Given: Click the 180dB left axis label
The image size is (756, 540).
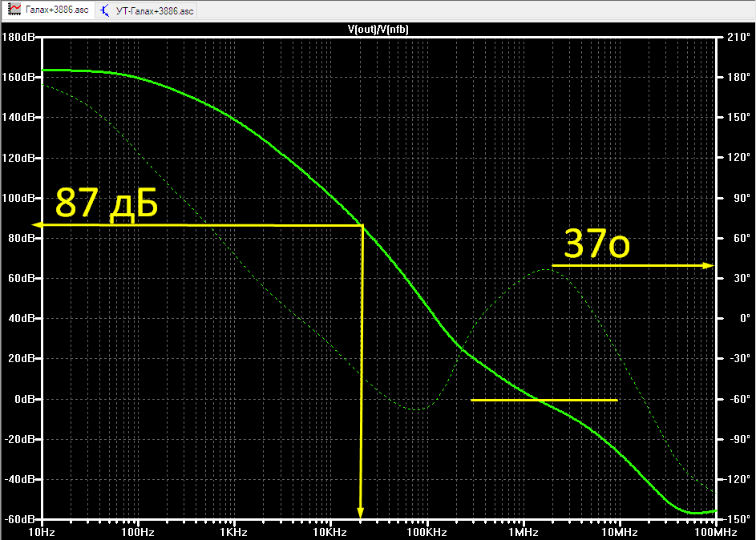Looking at the screenshot, I should (18, 37).
